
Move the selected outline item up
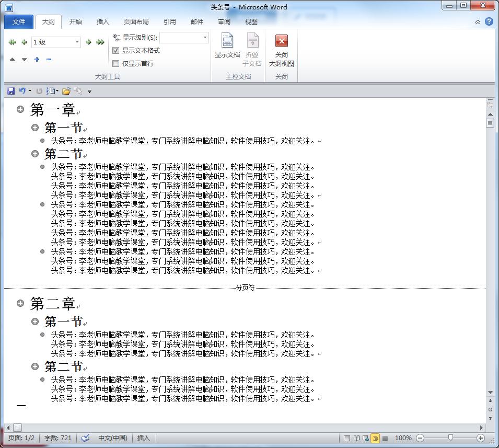click(x=12, y=59)
